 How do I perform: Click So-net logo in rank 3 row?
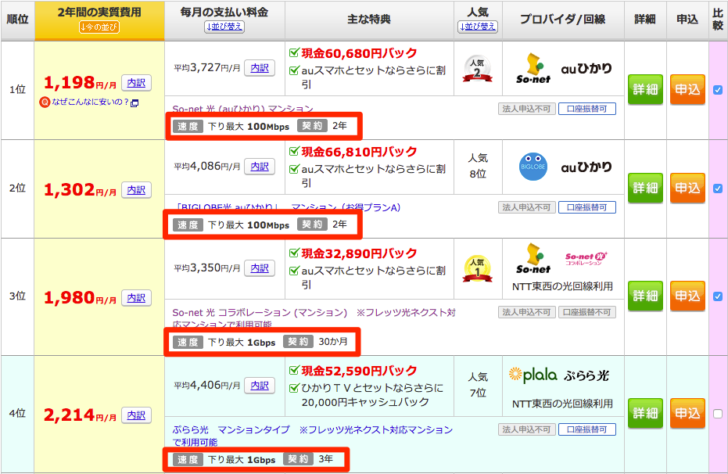(533, 258)
